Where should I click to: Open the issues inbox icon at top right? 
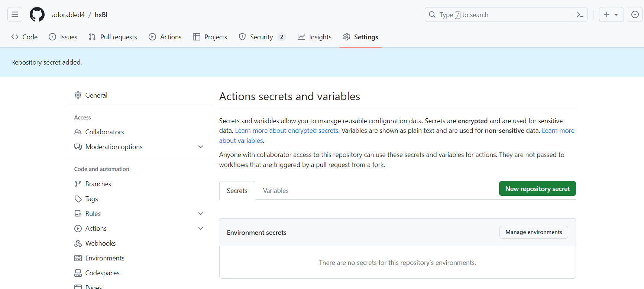click(x=635, y=14)
